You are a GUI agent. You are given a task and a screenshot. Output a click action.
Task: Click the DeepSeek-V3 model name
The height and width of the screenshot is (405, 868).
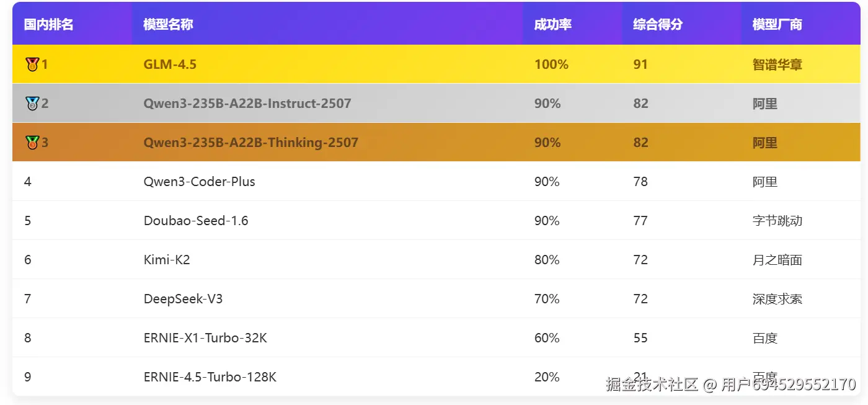[183, 299]
